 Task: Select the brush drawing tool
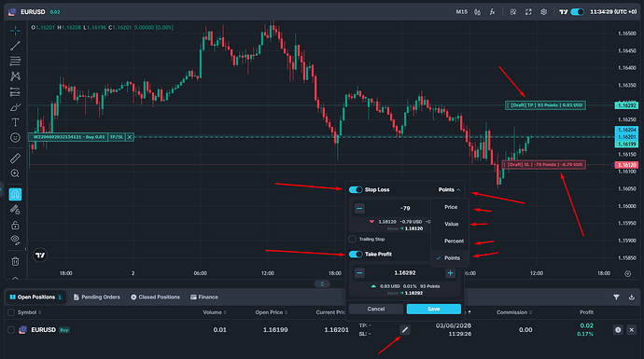coord(15,107)
